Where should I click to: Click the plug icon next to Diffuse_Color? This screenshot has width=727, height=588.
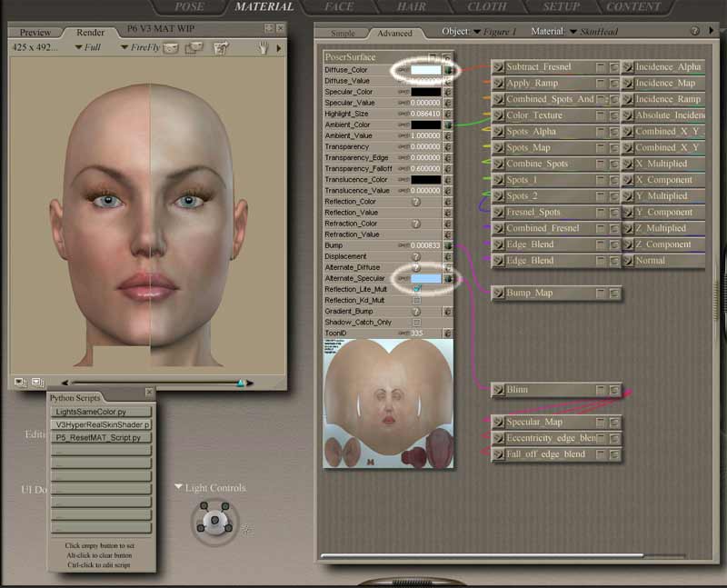point(448,70)
